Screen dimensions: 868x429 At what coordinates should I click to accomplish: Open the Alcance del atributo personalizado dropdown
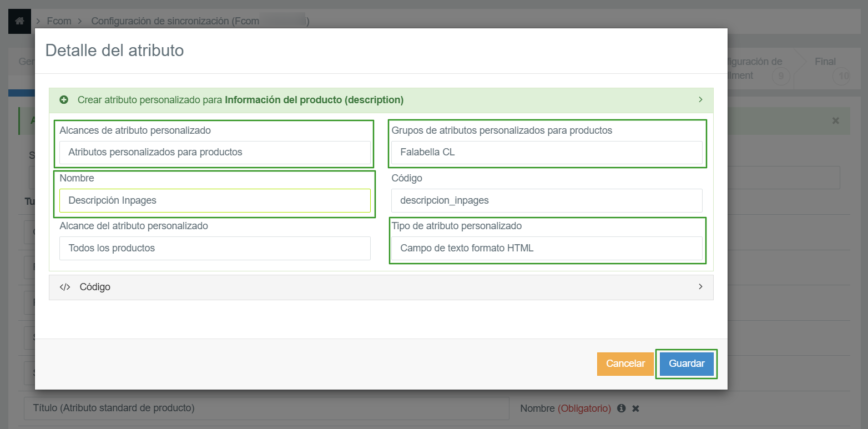pyautogui.click(x=215, y=248)
